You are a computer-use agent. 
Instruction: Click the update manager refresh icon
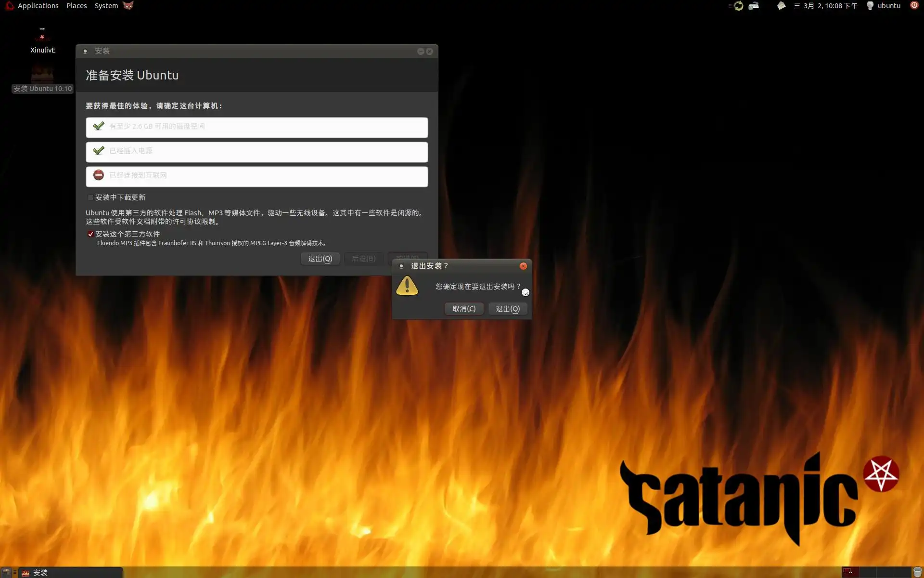(739, 6)
